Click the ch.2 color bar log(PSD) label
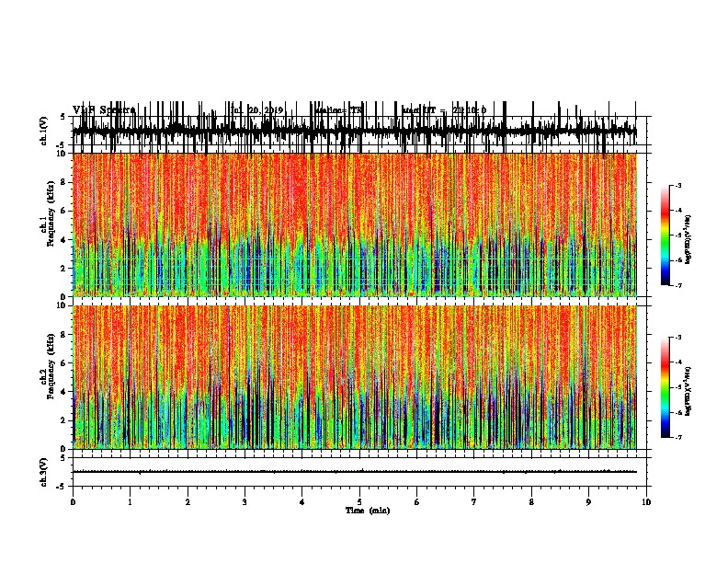728x563 pixels. click(688, 391)
